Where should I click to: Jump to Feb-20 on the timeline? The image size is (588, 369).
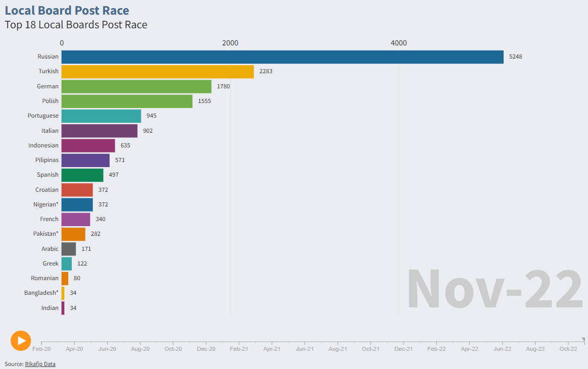pyautogui.click(x=41, y=349)
